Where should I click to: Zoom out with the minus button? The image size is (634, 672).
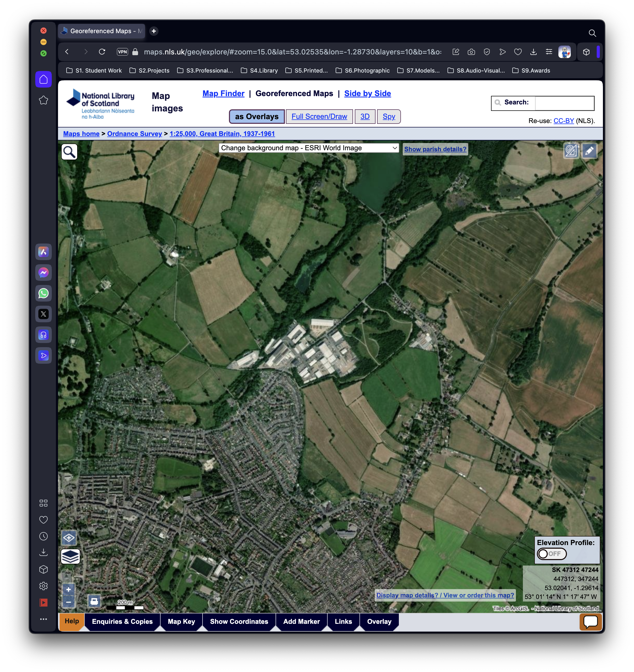click(69, 602)
